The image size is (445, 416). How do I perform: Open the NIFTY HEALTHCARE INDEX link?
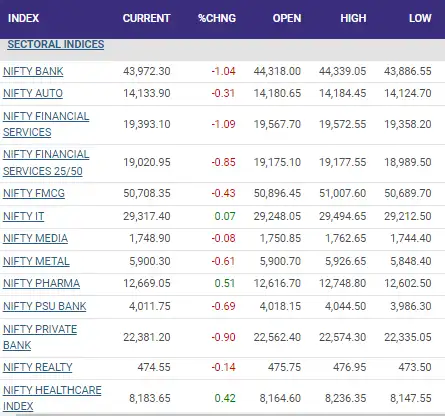pos(52,398)
